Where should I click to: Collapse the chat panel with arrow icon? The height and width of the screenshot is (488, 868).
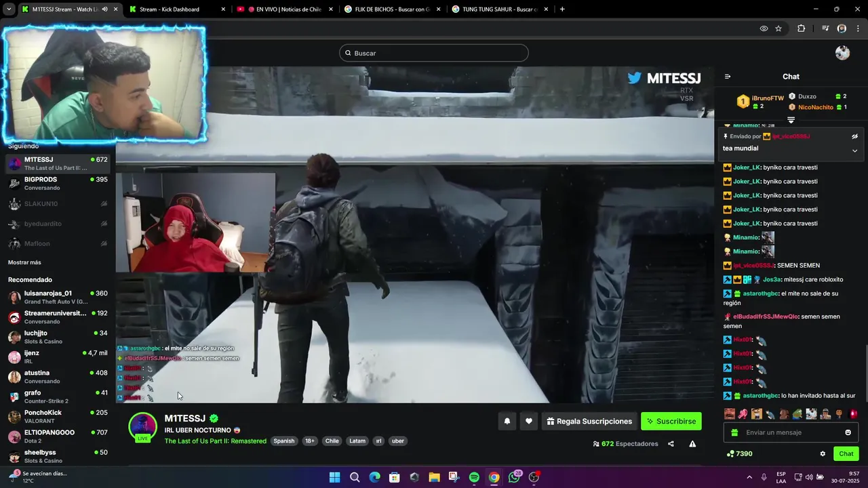coord(728,77)
